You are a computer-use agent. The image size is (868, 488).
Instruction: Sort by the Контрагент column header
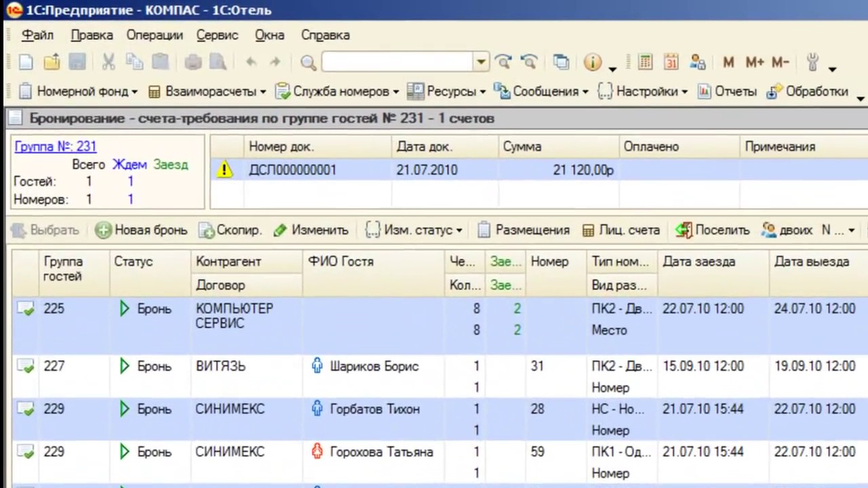pyautogui.click(x=246, y=262)
